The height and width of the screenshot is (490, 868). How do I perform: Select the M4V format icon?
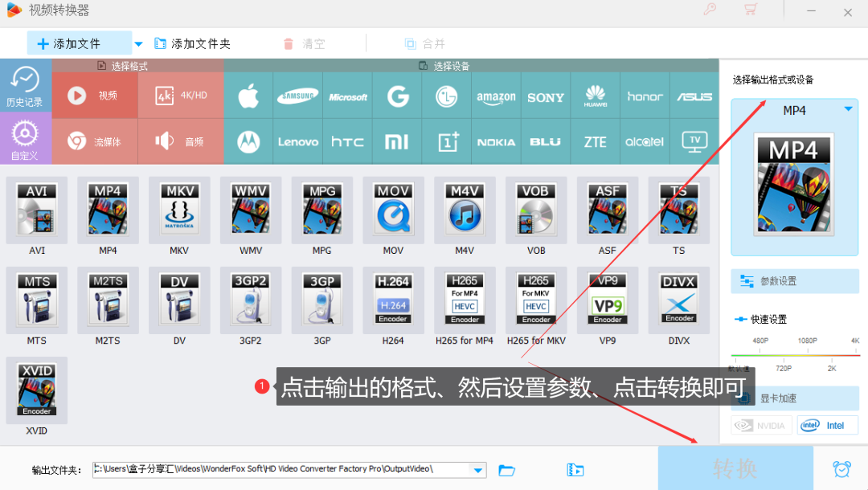[465, 210]
